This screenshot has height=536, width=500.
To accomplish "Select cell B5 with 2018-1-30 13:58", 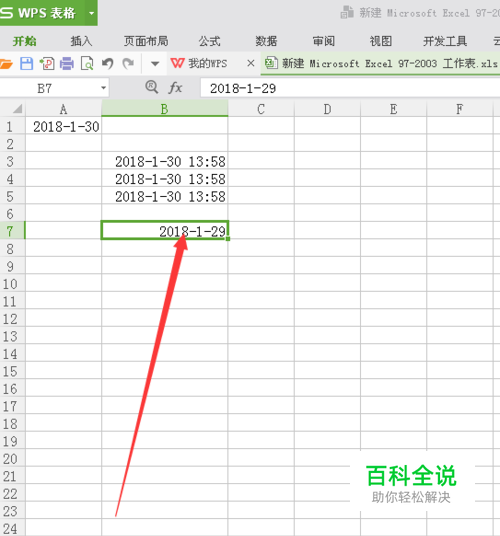I will (164, 196).
